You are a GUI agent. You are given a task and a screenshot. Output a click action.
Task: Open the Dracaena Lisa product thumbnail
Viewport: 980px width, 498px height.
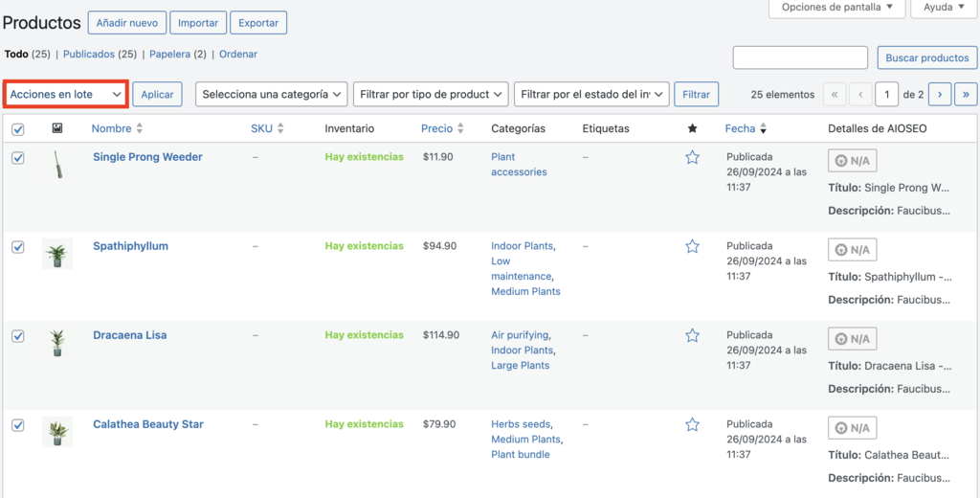tap(57, 343)
